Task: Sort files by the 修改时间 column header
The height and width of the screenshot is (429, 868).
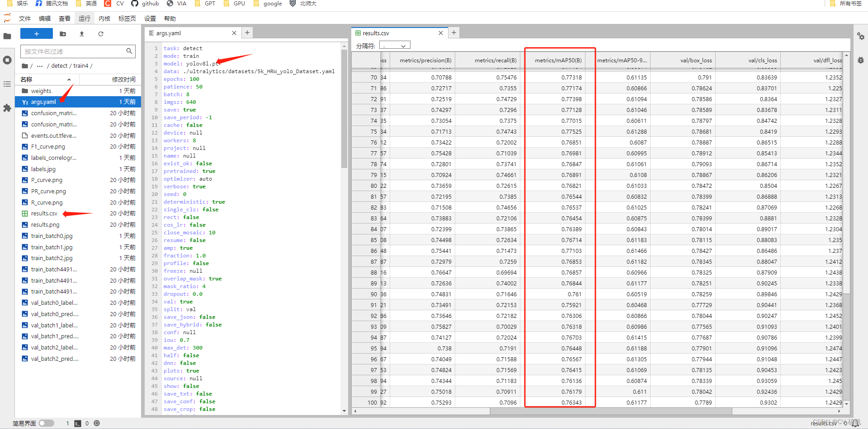Action: (110, 79)
